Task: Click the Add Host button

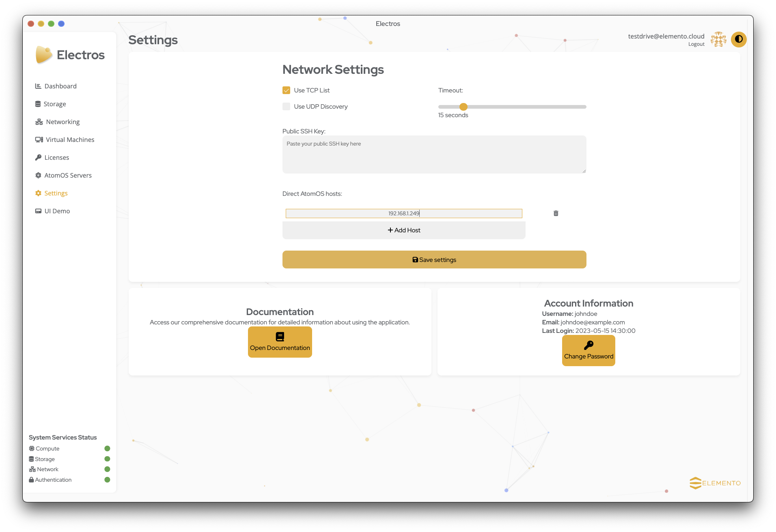Action: [x=404, y=230]
